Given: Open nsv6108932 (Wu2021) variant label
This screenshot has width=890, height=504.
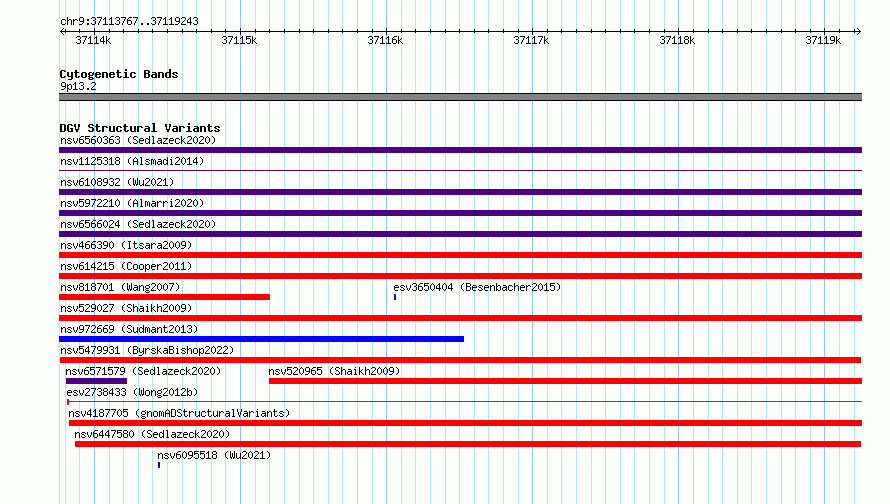Looking at the screenshot, I should 117,182.
